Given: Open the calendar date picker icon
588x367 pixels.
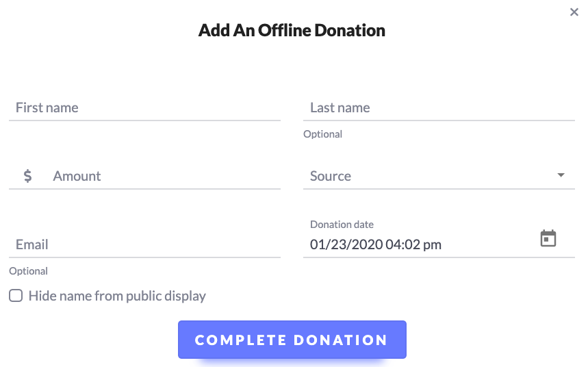Looking at the screenshot, I should point(548,238).
